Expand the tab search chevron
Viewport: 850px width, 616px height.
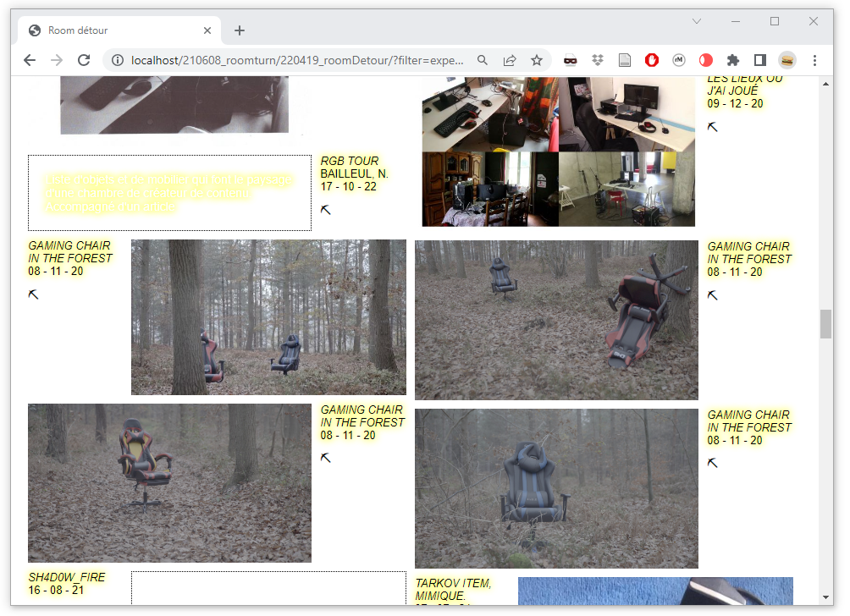point(697,21)
